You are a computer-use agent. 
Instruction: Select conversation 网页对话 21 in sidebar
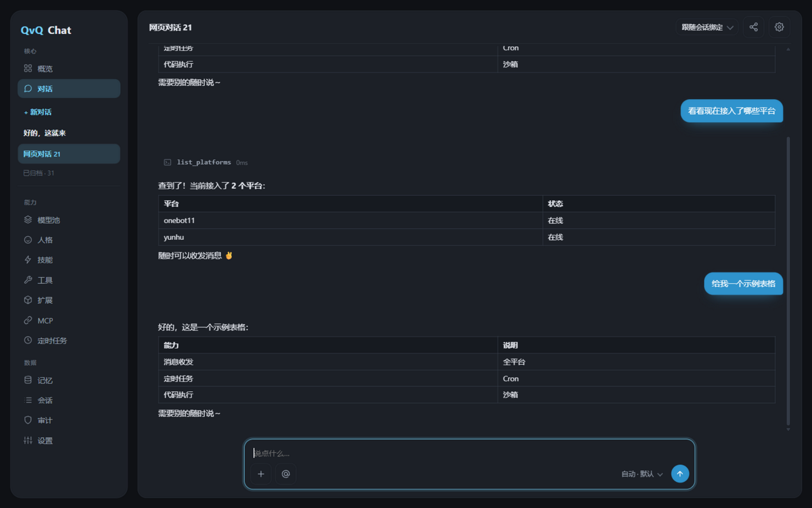click(x=69, y=154)
